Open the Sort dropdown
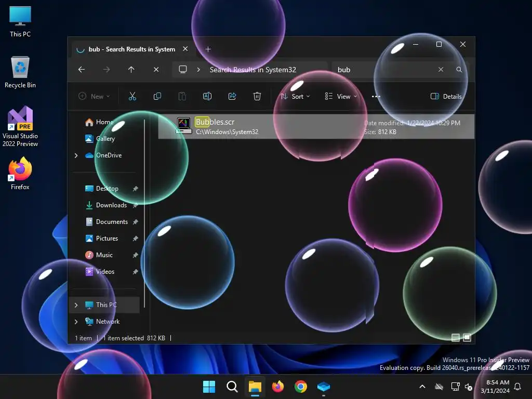Image resolution: width=532 pixels, height=399 pixels. click(x=295, y=96)
